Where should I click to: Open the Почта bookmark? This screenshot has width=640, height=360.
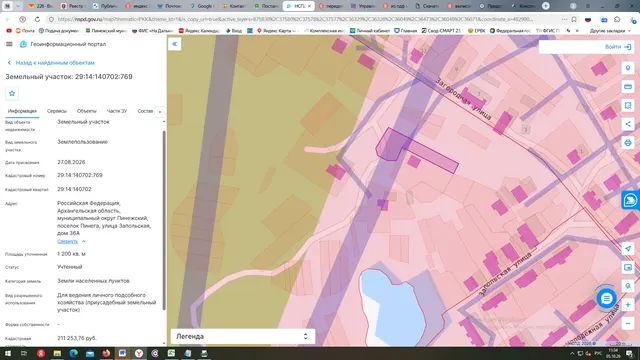click(x=25, y=31)
